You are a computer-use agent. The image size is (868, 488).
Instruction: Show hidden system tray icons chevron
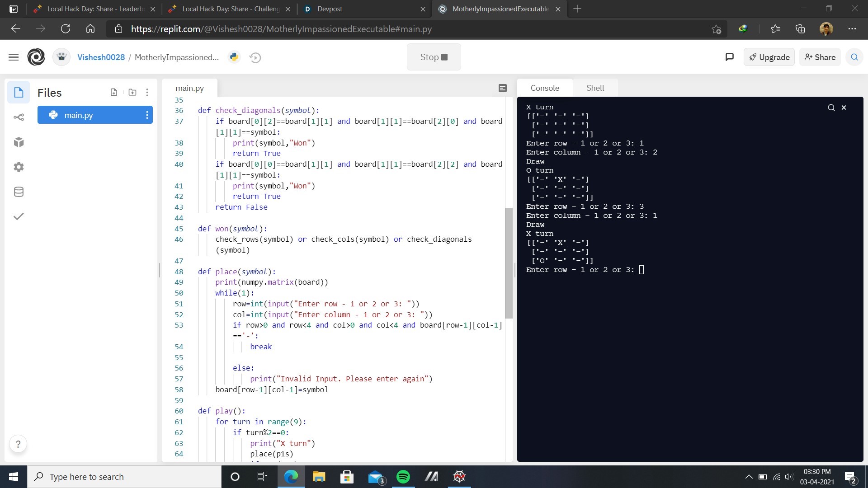pyautogui.click(x=749, y=477)
